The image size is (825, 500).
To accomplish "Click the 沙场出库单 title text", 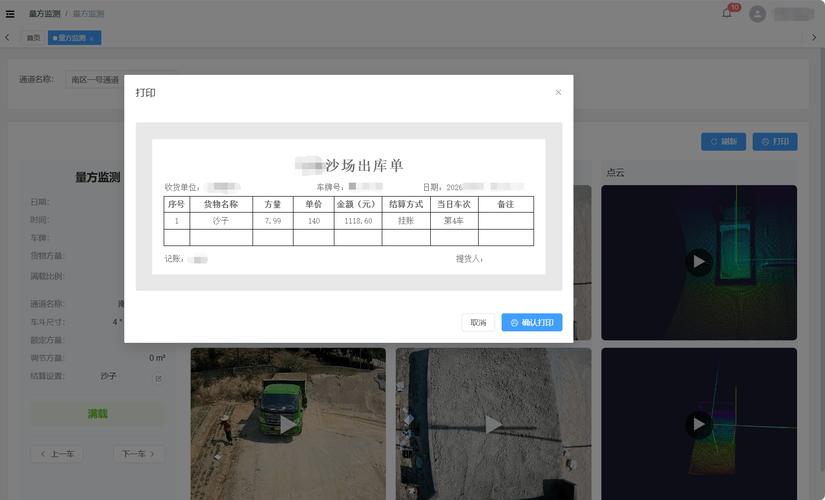I will click(364, 165).
